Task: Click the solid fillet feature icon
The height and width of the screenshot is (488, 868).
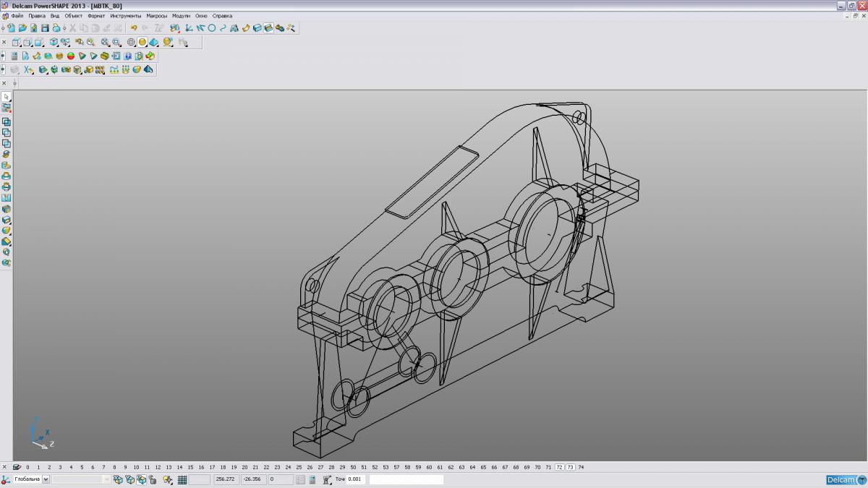Action: tap(7, 231)
